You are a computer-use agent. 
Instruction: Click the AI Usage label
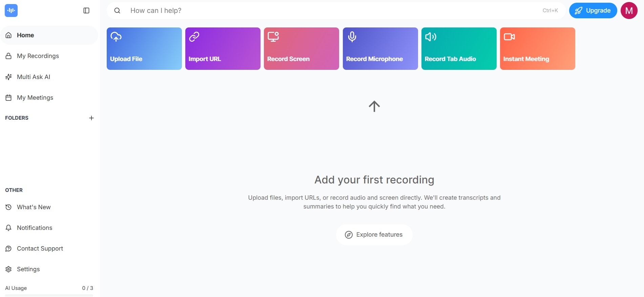coord(16,288)
